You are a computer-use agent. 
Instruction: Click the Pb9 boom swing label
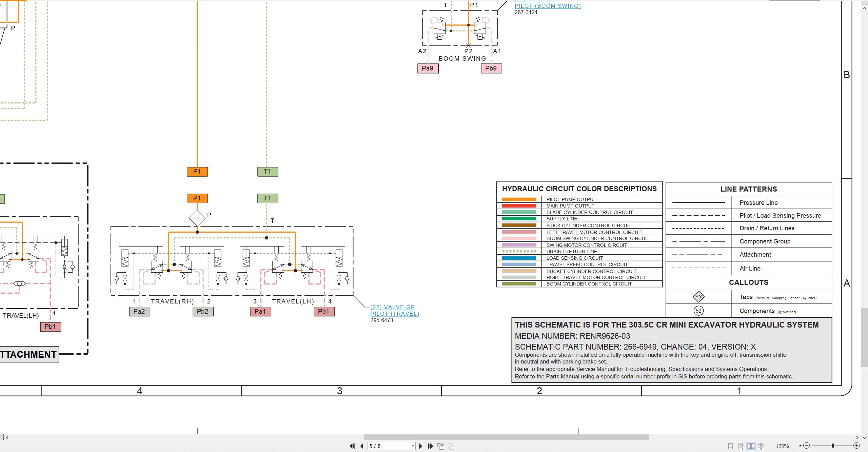pos(491,68)
